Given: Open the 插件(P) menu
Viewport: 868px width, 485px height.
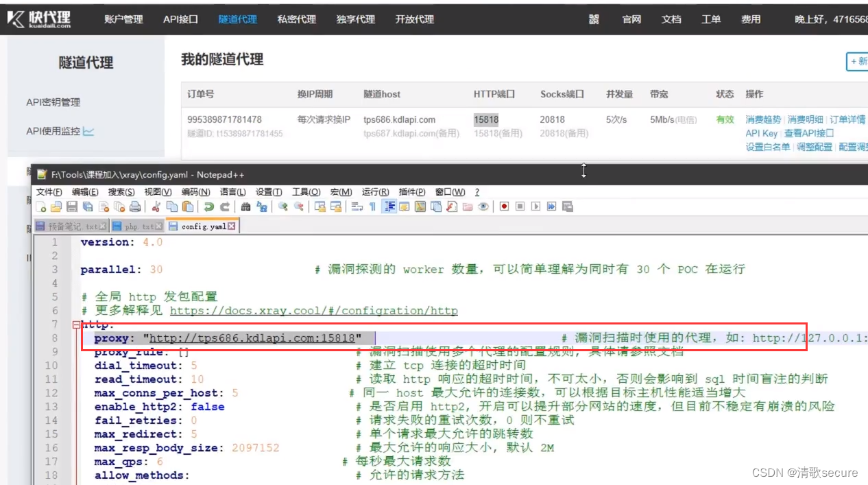Looking at the screenshot, I should (x=412, y=192).
